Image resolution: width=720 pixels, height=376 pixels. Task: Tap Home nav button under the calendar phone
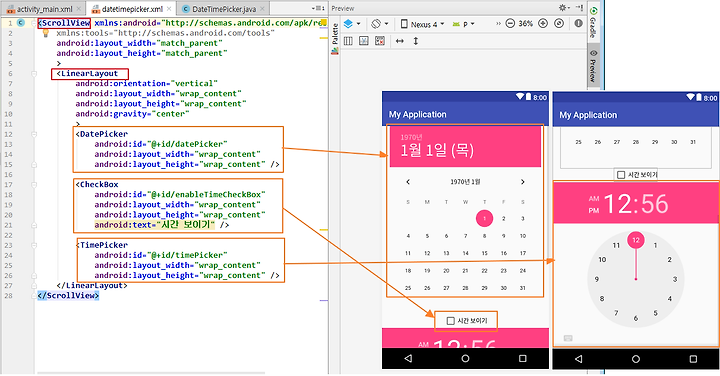(465, 359)
